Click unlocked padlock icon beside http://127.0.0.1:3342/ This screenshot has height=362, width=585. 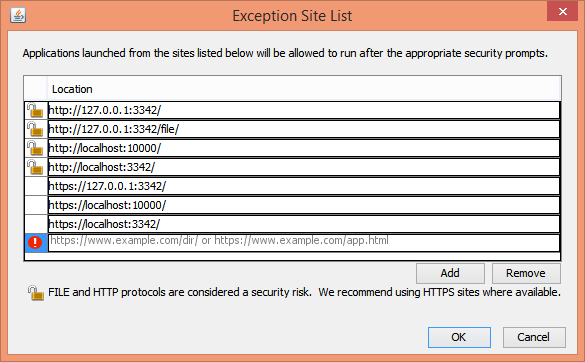(x=35, y=110)
